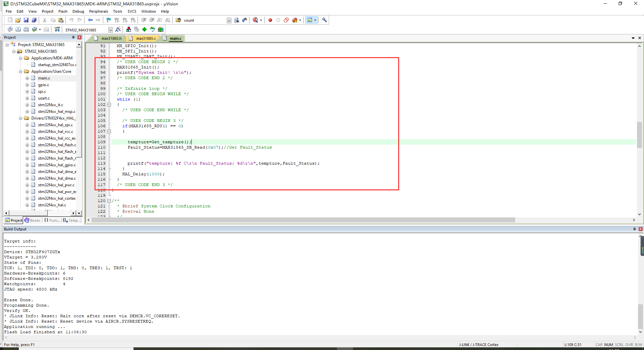Kill all breakpoints

tap(295, 20)
